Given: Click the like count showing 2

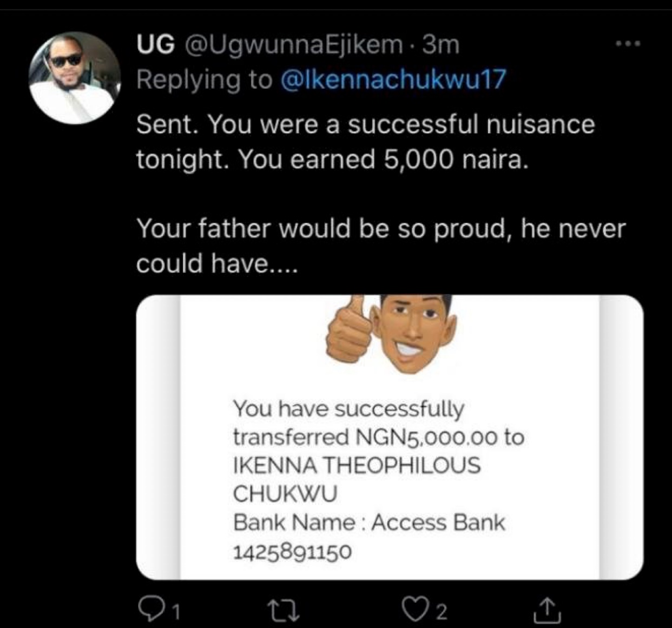Looking at the screenshot, I should [440, 611].
